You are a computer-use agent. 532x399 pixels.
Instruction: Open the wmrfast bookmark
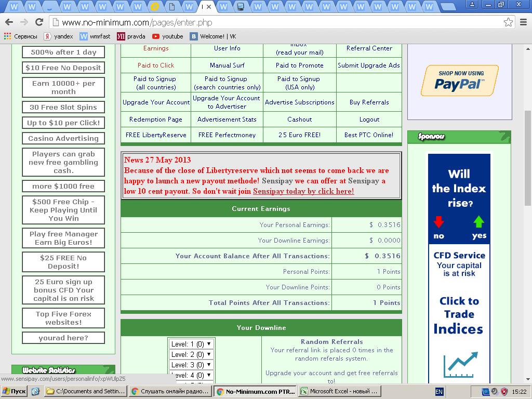coord(95,36)
